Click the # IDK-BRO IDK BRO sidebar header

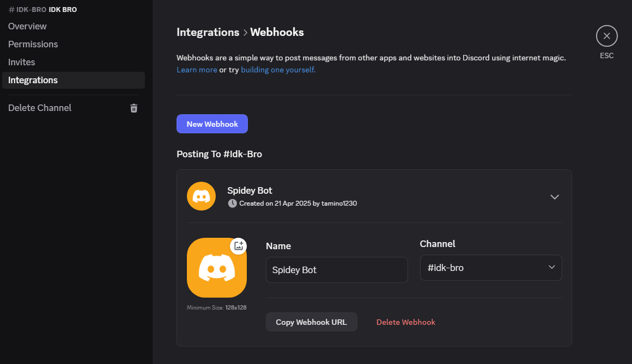point(42,9)
